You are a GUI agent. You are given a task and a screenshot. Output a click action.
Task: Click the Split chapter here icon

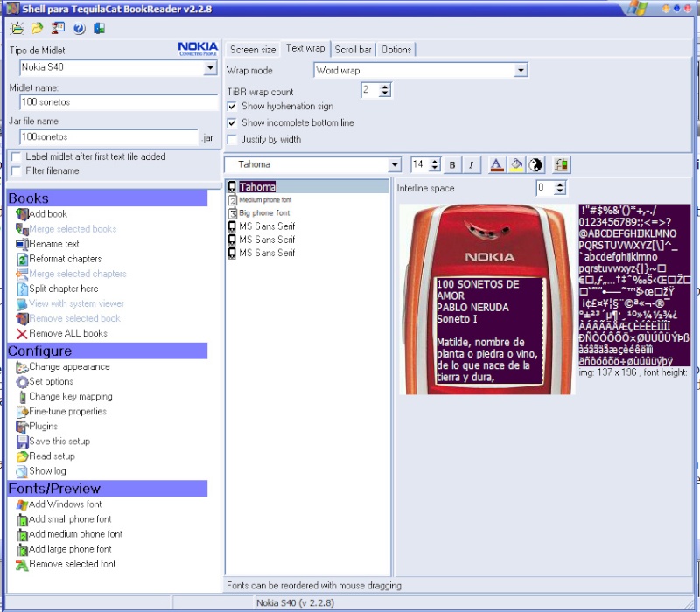coord(23,289)
